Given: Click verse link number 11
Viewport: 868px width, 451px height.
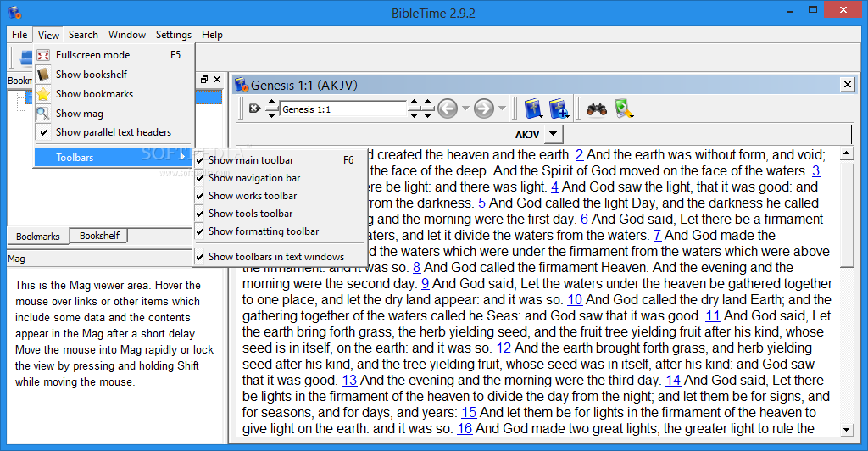Looking at the screenshot, I should (712, 316).
